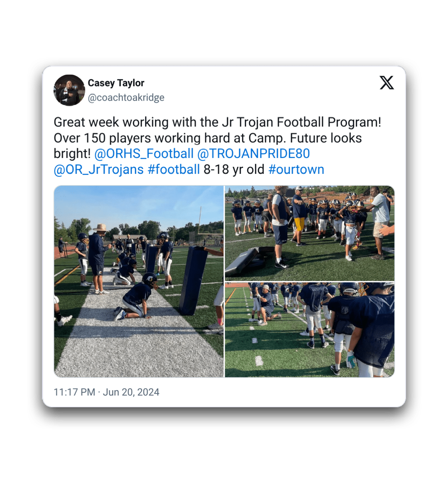Screen dimensions: 448x501
Task: Open the #ourtown hashtag
Action: click(296, 170)
